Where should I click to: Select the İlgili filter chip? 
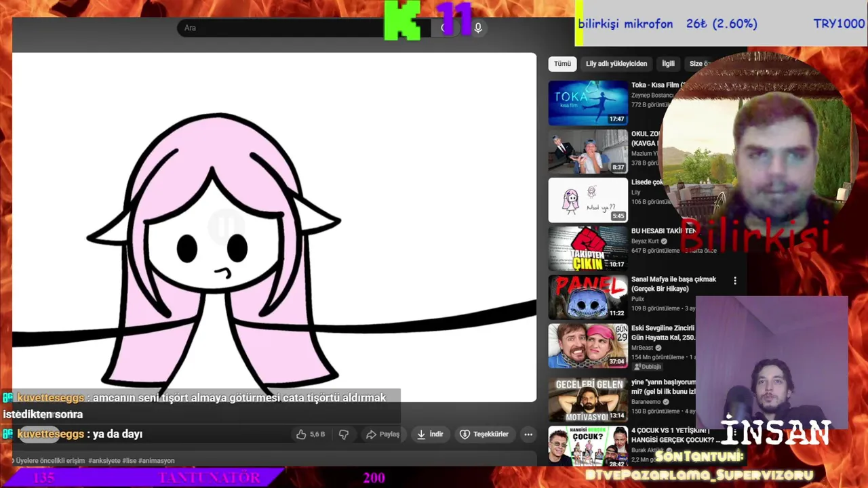669,64
